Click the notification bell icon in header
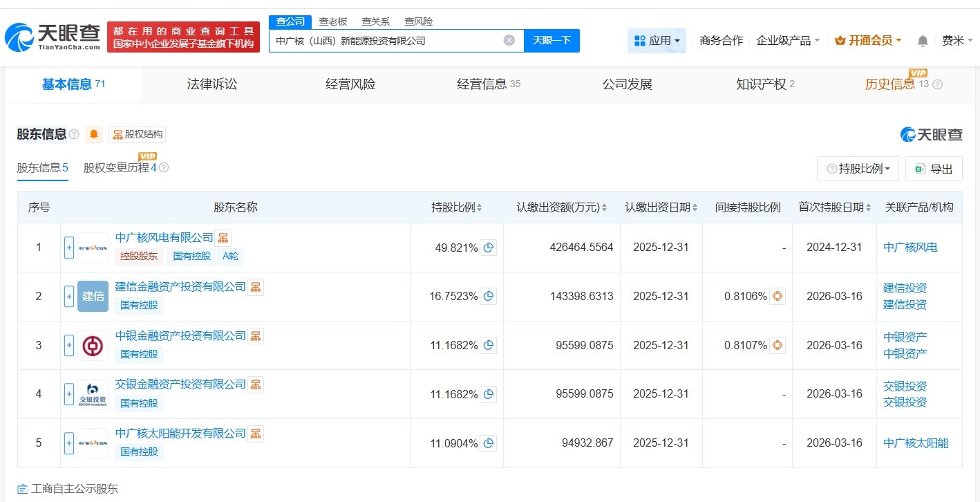Screen dimensions: 980x502 point(923,41)
